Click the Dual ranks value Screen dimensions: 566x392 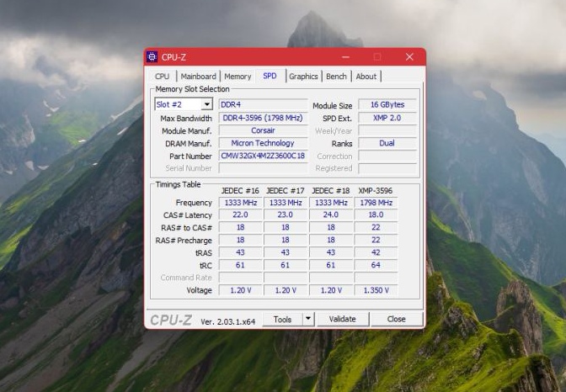tap(387, 143)
